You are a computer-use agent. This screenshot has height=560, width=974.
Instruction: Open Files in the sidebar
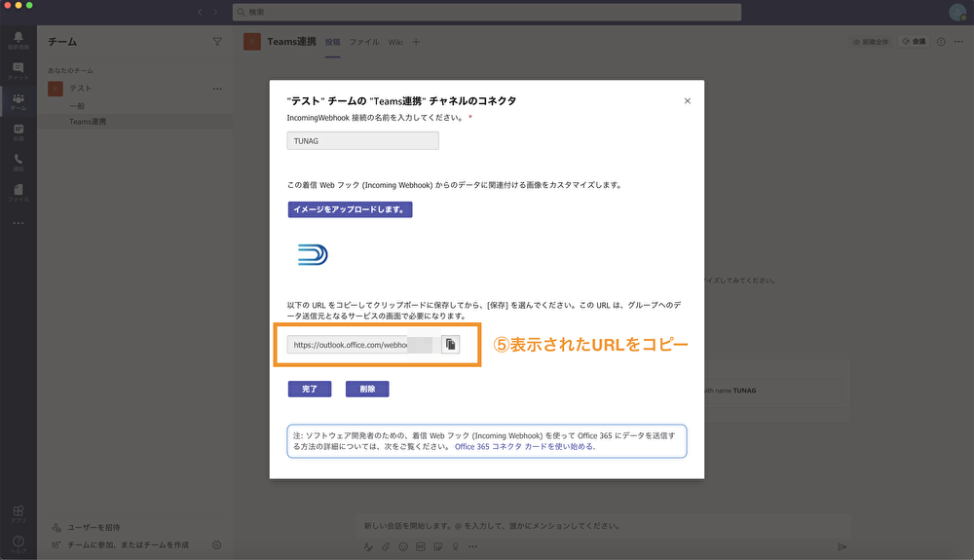[18, 193]
